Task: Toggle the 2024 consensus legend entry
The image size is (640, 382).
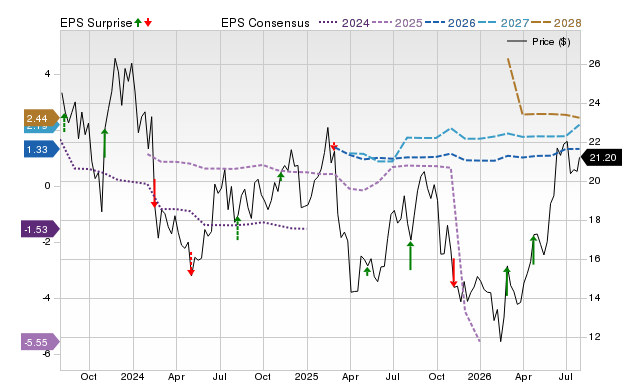Action: point(344,23)
